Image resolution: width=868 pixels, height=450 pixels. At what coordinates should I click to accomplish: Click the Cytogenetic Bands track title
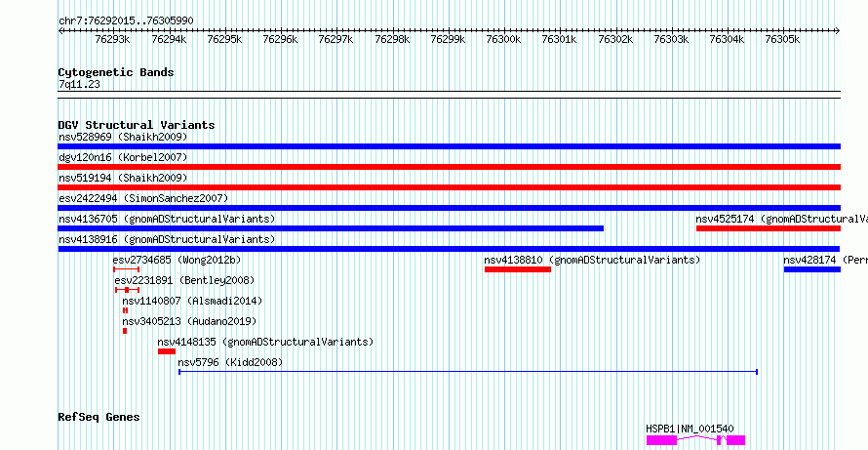click(116, 72)
